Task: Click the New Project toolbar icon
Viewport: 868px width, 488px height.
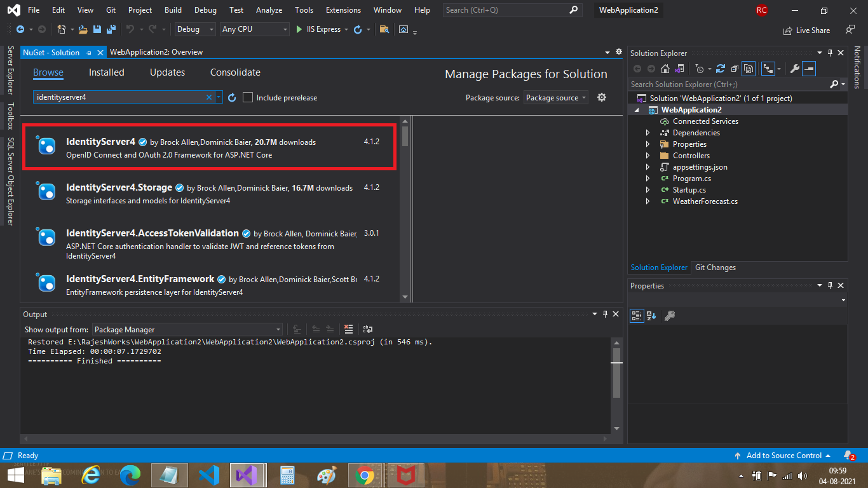Action: point(61,29)
